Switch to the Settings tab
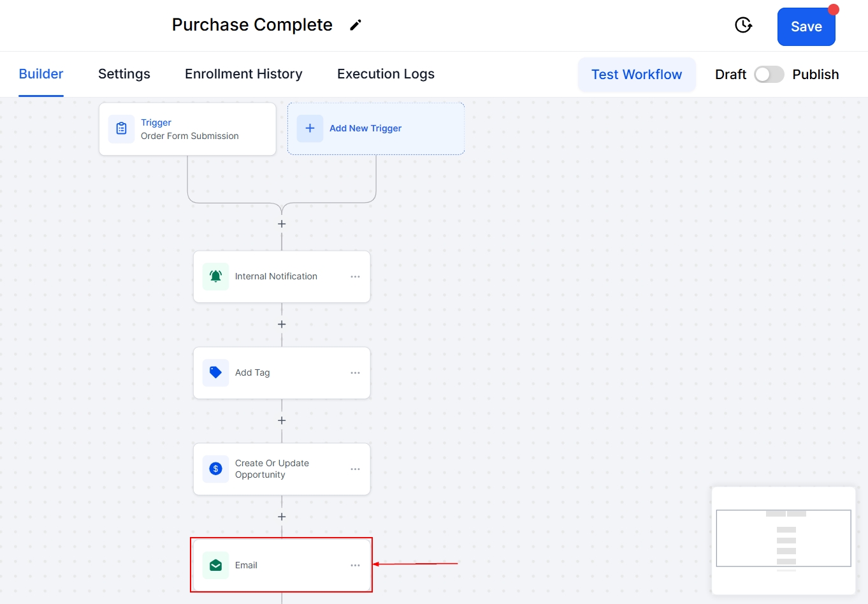The width and height of the screenshot is (868, 604). pos(124,74)
